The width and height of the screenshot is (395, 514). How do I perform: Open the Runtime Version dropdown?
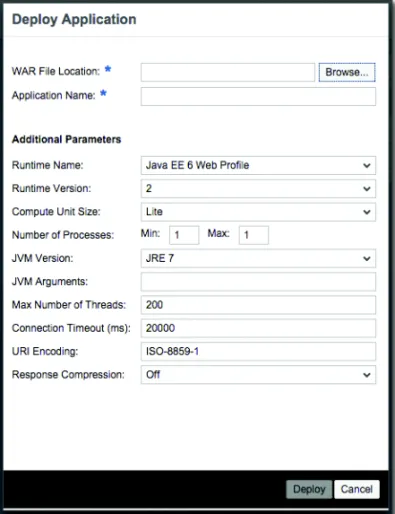(258, 189)
